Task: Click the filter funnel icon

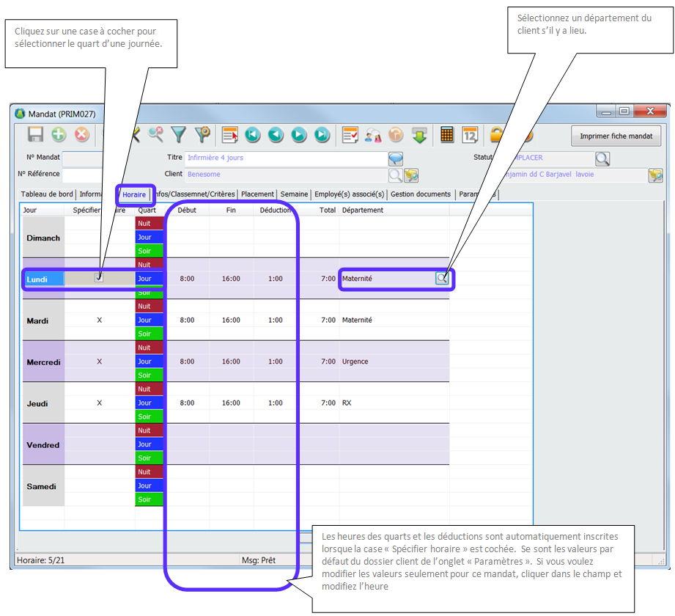Action: point(179,135)
